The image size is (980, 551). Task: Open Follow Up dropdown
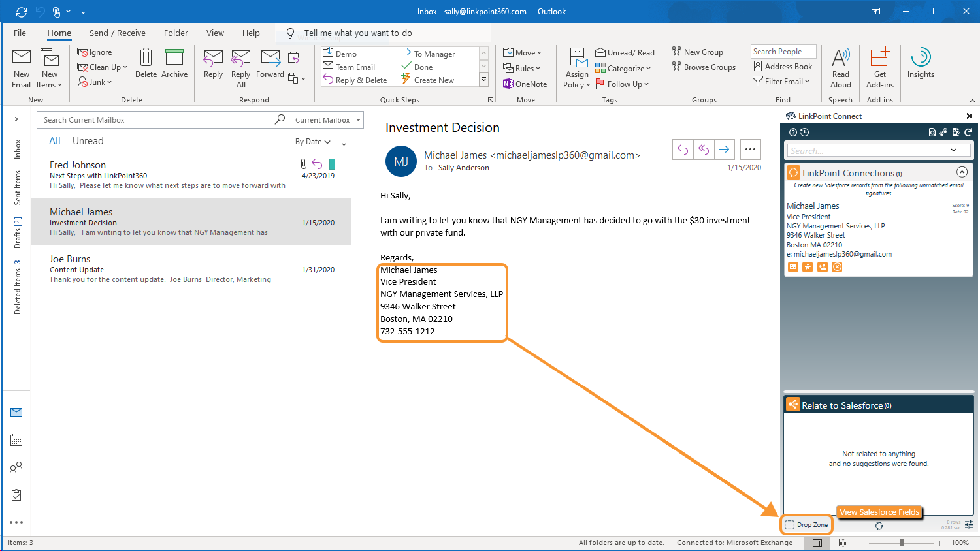(623, 84)
